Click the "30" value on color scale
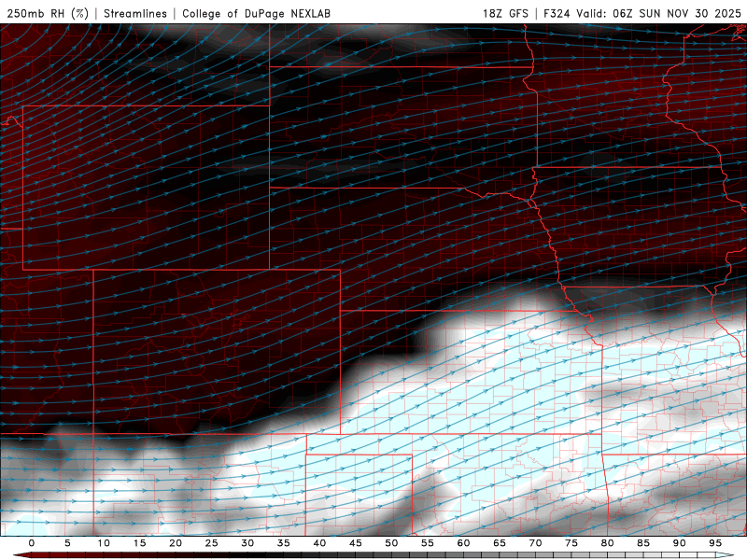 pyautogui.click(x=247, y=543)
